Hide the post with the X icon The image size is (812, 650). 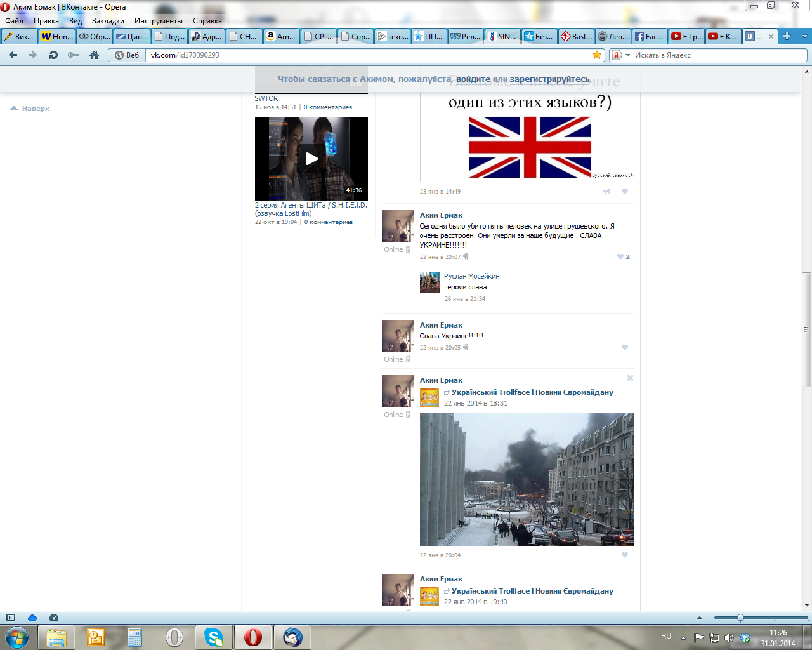click(630, 378)
